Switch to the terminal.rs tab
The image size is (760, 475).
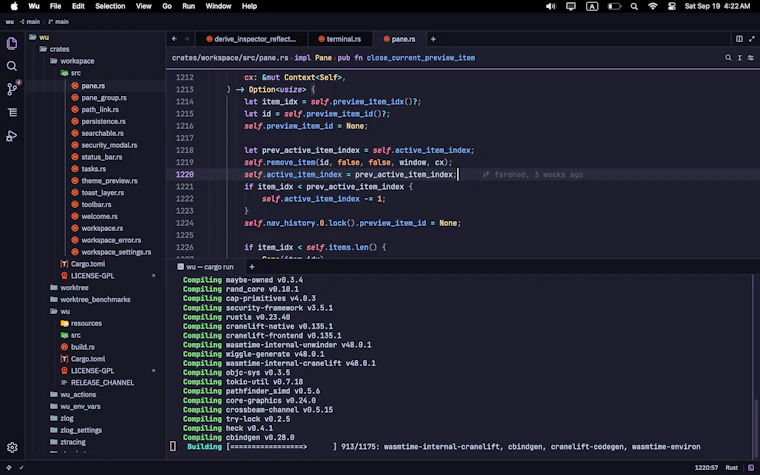[339, 39]
